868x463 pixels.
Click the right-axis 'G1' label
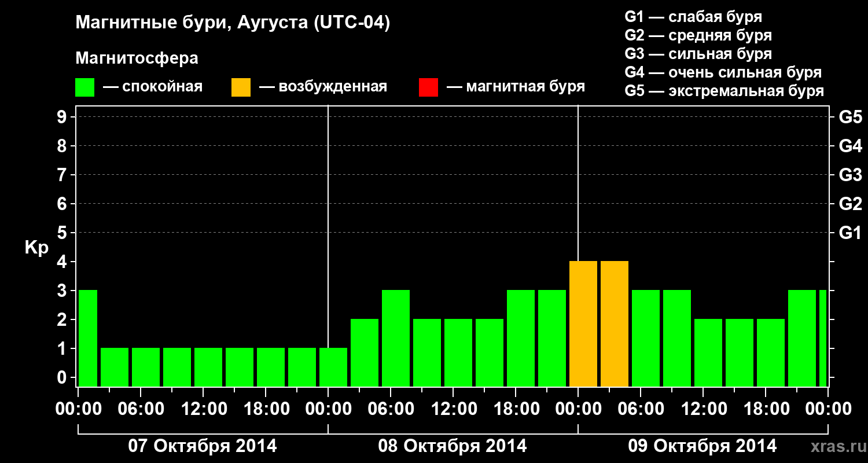851,233
